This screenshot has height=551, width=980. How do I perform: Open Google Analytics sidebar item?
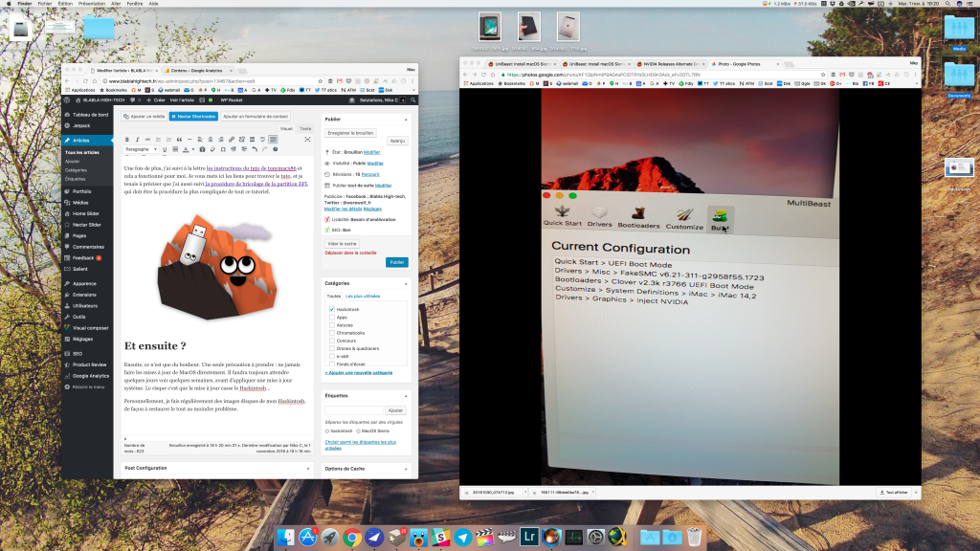91,376
